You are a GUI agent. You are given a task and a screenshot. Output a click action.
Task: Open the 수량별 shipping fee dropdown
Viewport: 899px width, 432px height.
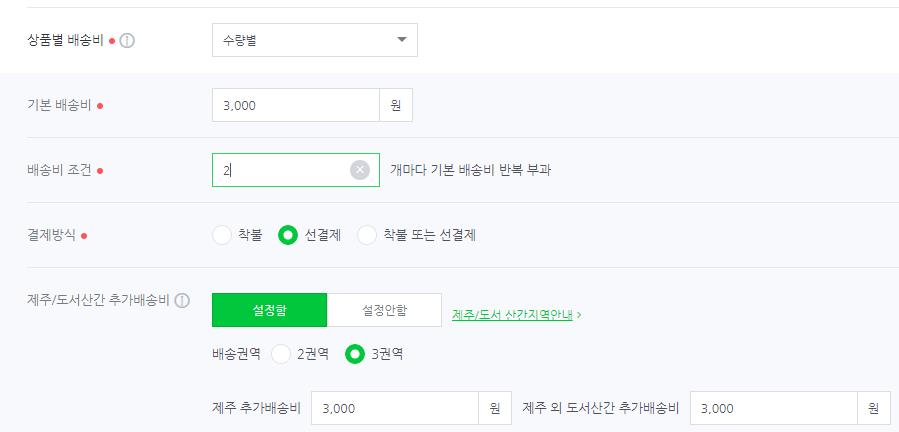315,40
